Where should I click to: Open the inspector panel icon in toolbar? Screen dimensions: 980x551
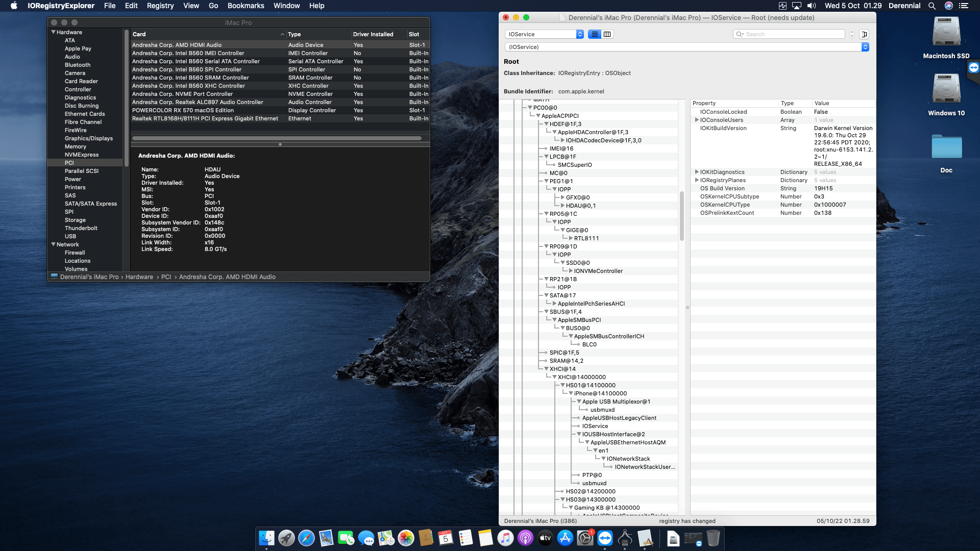865,34
